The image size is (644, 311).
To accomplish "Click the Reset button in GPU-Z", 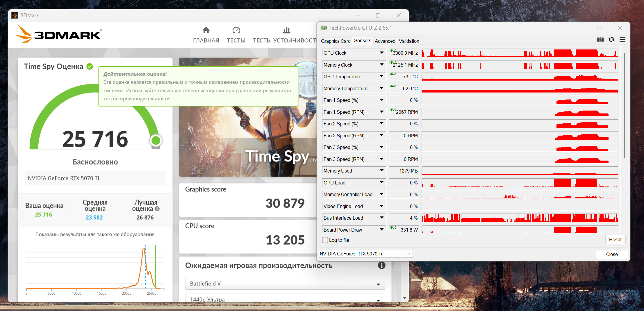I will (615, 239).
